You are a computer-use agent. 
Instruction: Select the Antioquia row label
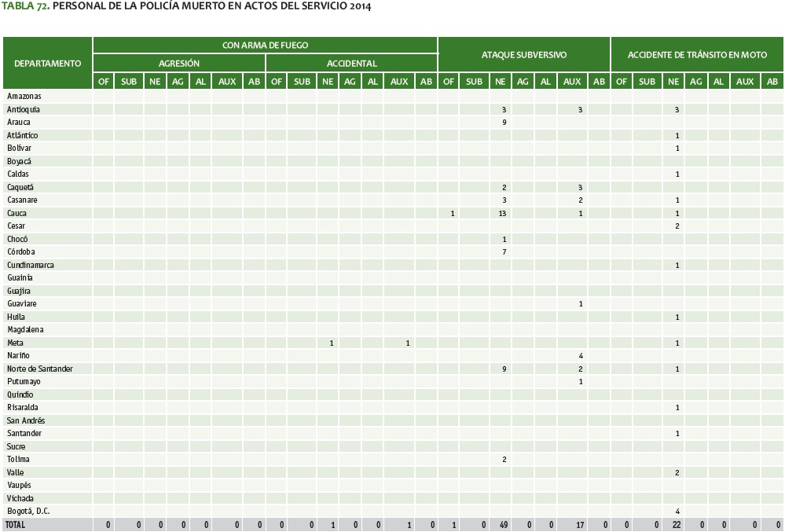point(24,110)
